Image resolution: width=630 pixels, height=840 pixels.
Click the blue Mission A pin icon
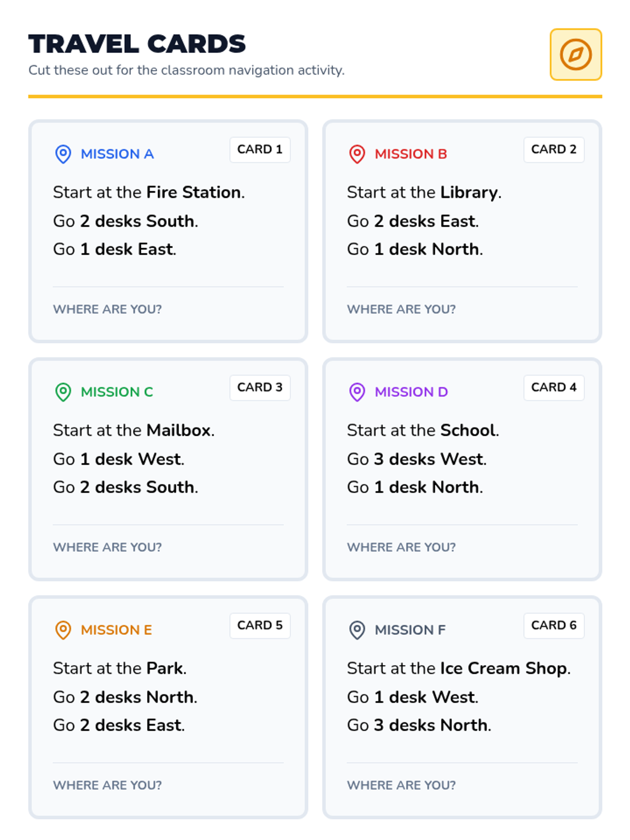[x=64, y=154]
